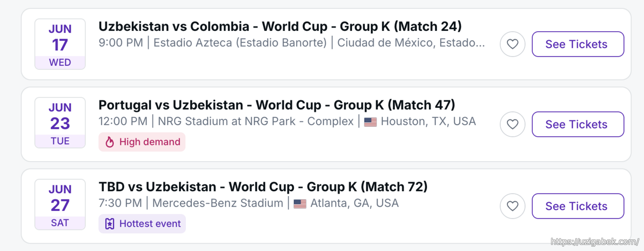Favorite the Uzbekistan vs Colombia match
Image resolution: width=644 pixels, height=251 pixels.
pyautogui.click(x=512, y=44)
